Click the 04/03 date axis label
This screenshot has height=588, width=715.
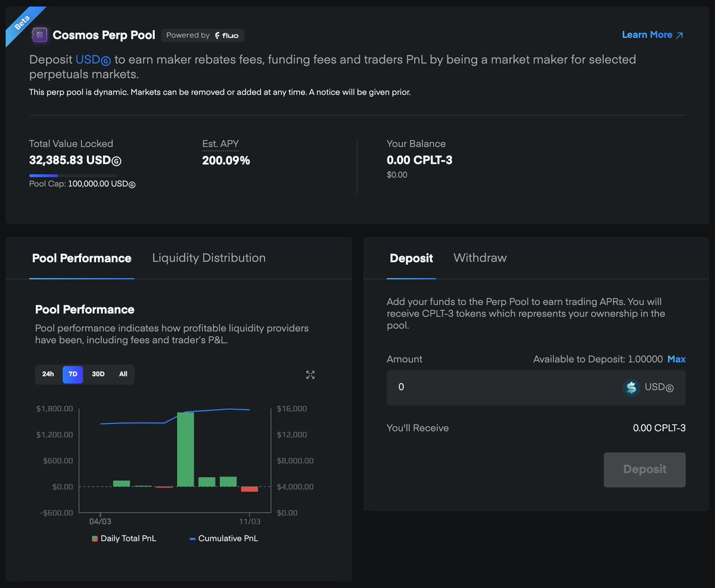(100, 521)
